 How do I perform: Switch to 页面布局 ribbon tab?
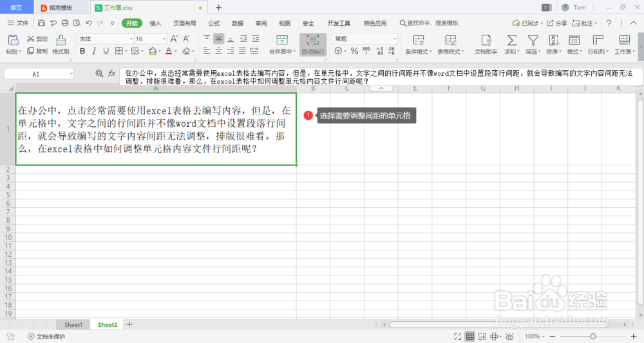pyautogui.click(x=185, y=23)
